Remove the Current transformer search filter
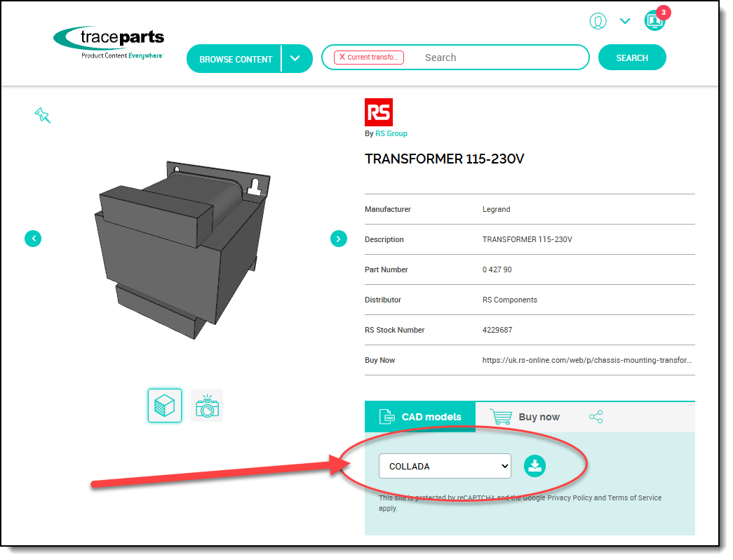 (x=343, y=58)
